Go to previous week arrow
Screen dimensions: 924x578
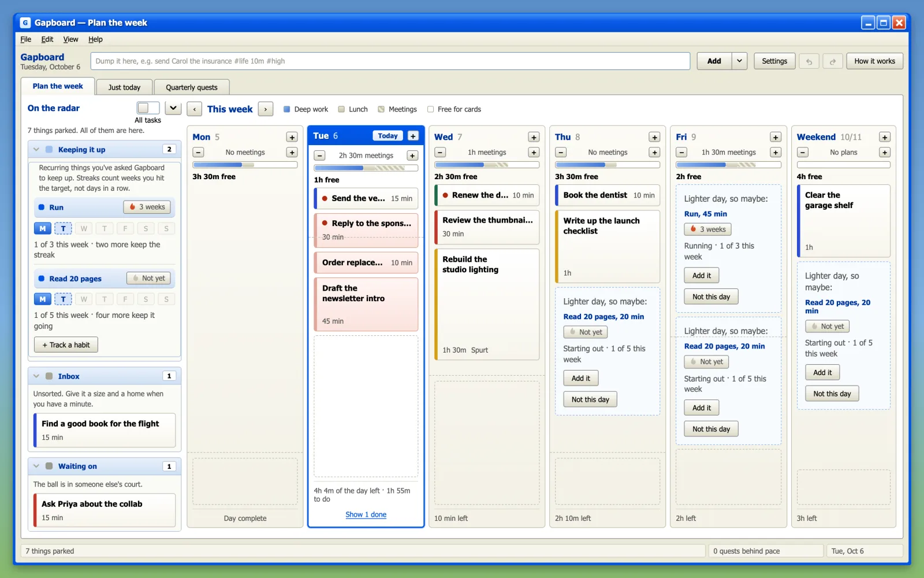tap(195, 109)
